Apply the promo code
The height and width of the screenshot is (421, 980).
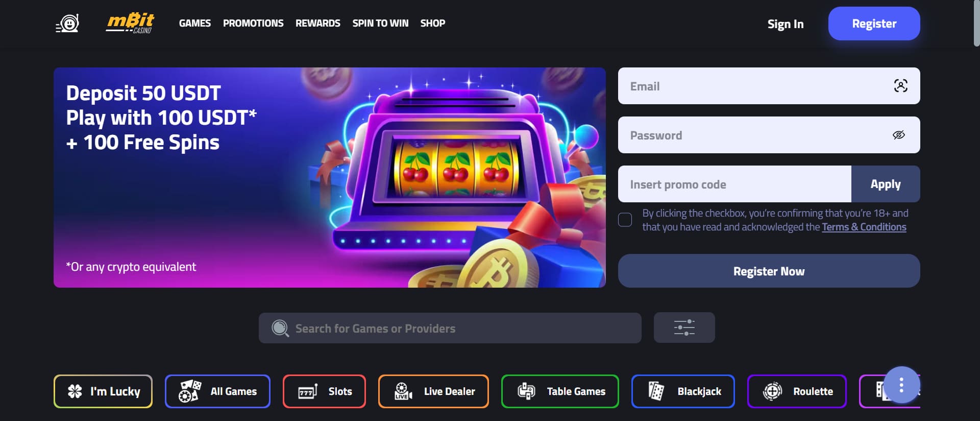click(x=886, y=184)
